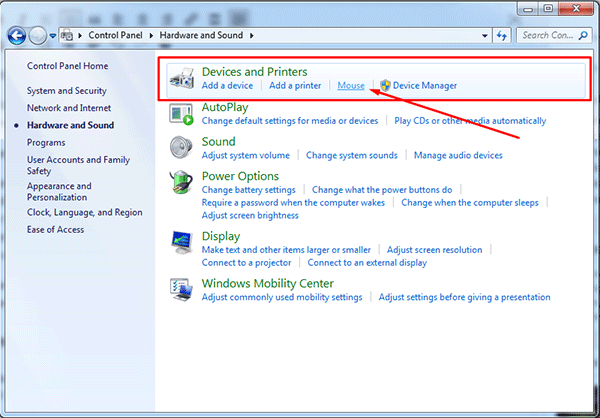Open Windows Mobility Center heading
This screenshot has width=600, height=418.
(267, 284)
